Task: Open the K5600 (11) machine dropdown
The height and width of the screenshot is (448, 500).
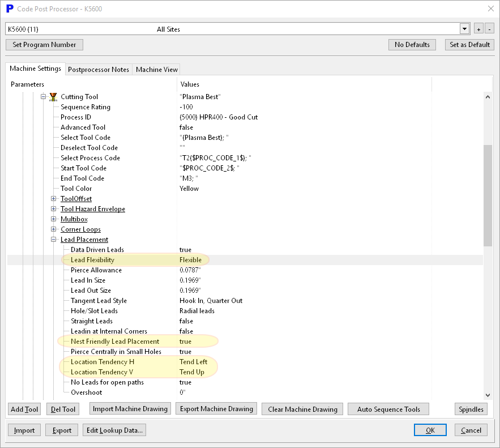Action: pyautogui.click(x=464, y=29)
